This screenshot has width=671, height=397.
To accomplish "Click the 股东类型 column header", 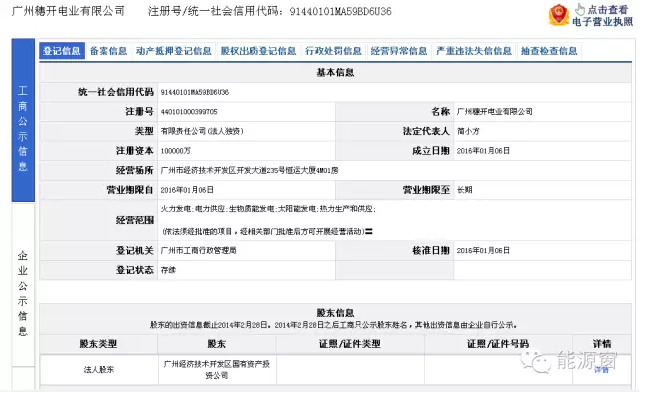I will pos(98,344).
